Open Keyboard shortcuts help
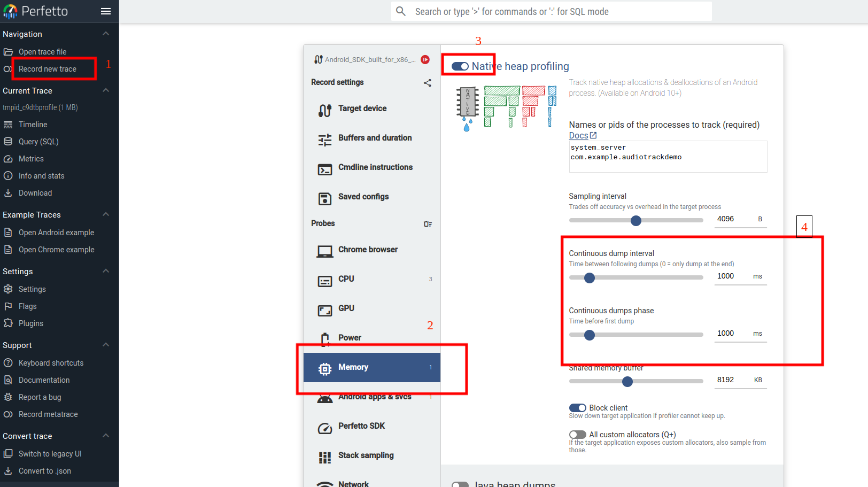Viewport: 868px width, 487px height. point(51,363)
